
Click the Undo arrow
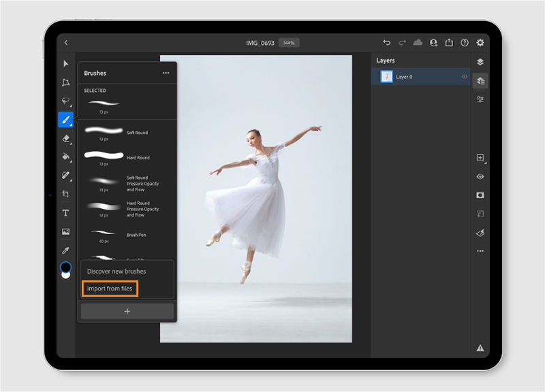(x=387, y=42)
